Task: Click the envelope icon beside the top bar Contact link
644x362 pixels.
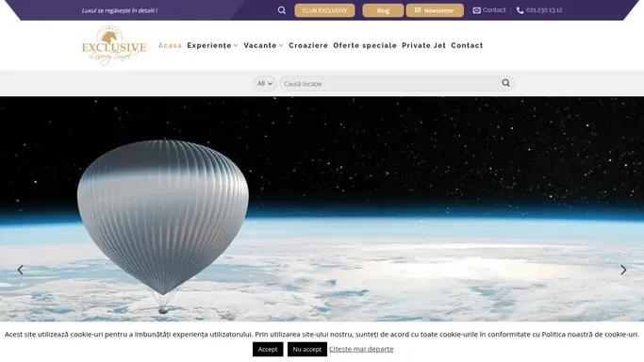Action: click(476, 10)
